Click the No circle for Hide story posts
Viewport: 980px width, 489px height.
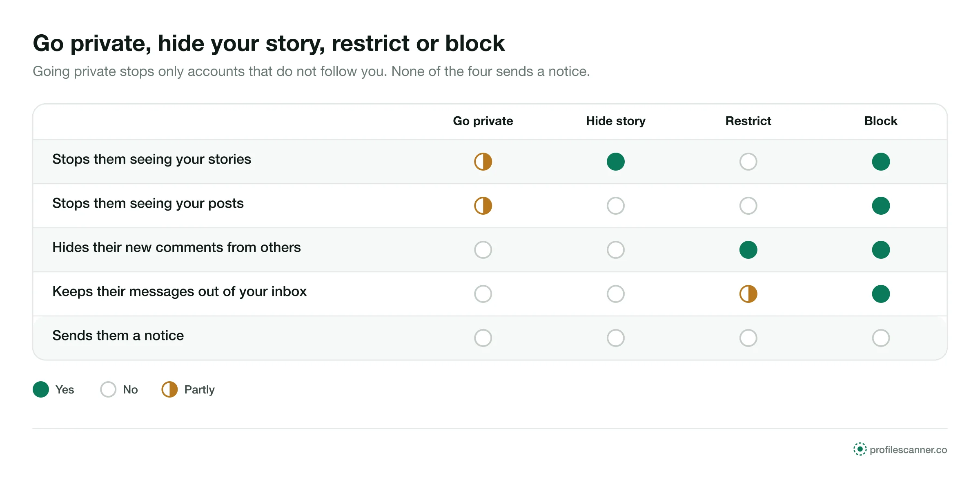coord(616,206)
